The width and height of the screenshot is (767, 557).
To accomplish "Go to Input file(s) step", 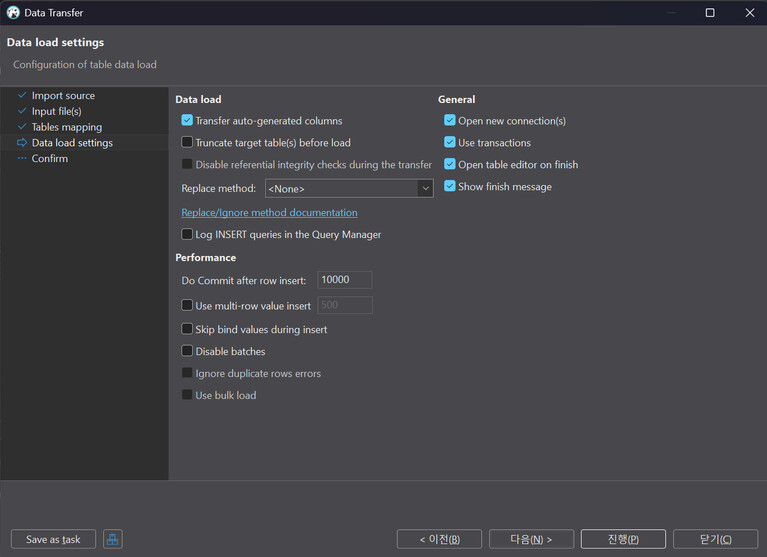I will point(56,111).
